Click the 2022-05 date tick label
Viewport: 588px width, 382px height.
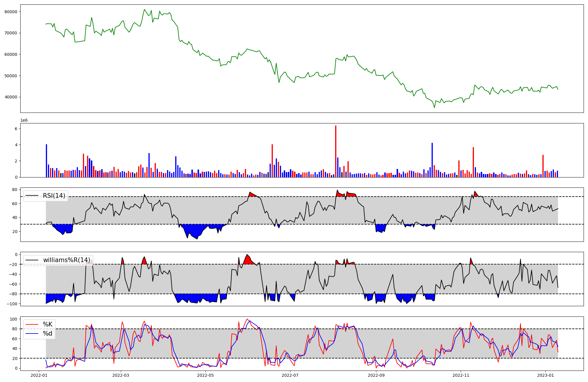[205, 375]
